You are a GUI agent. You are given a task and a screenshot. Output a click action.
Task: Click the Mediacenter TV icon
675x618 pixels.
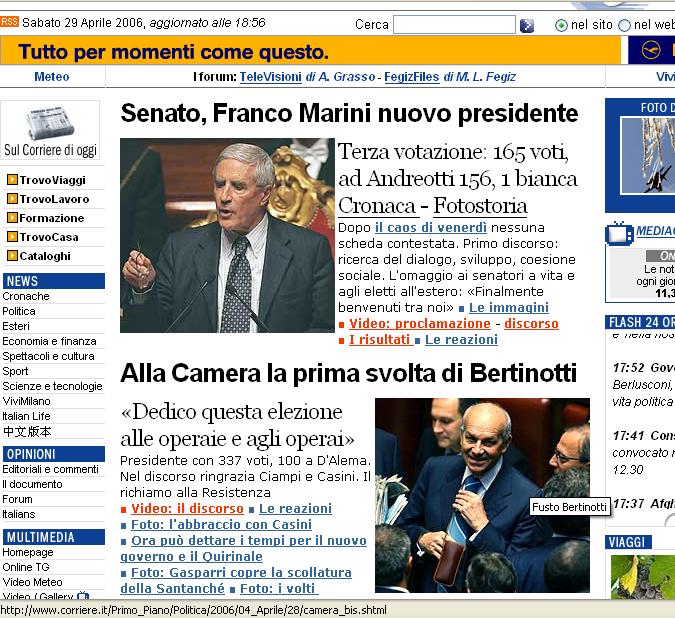point(619,233)
